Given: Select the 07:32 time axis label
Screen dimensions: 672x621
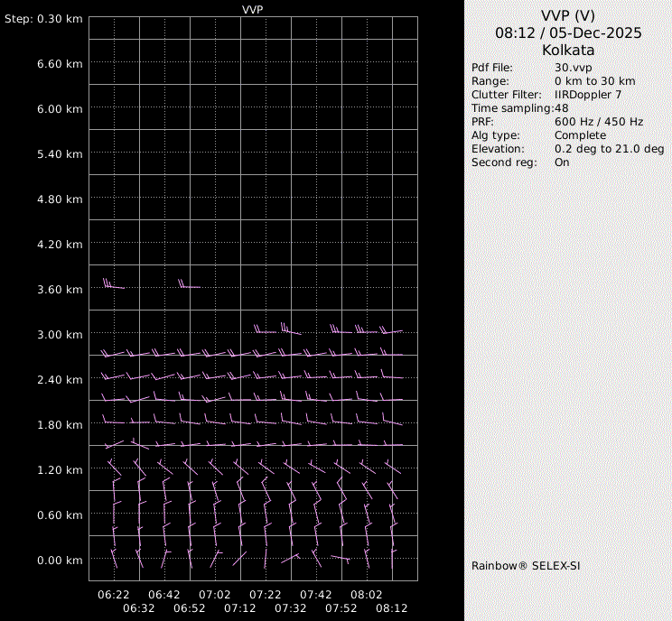Looking at the screenshot, I should tap(291, 608).
